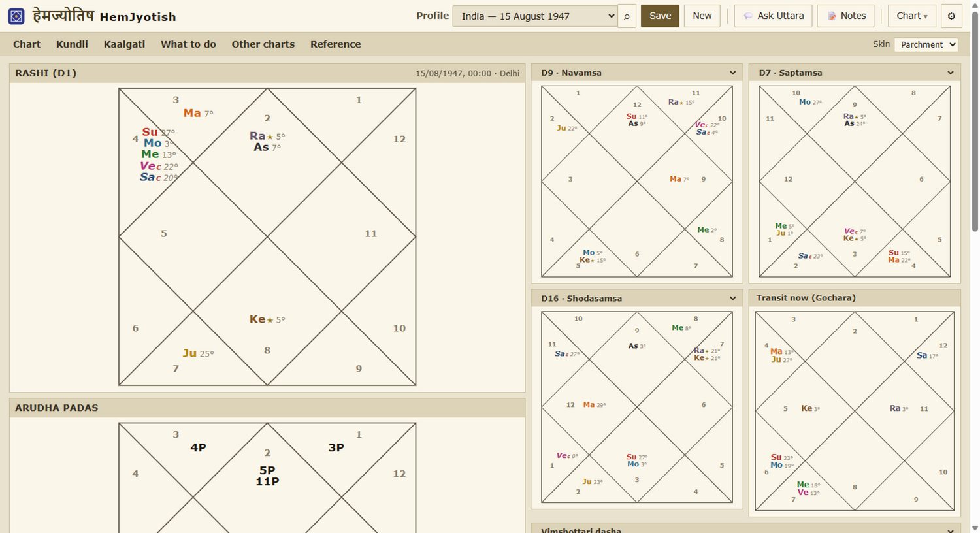Click the 4P label in Arudha Padas
This screenshot has height=533, width=980.
coord(198,447)
